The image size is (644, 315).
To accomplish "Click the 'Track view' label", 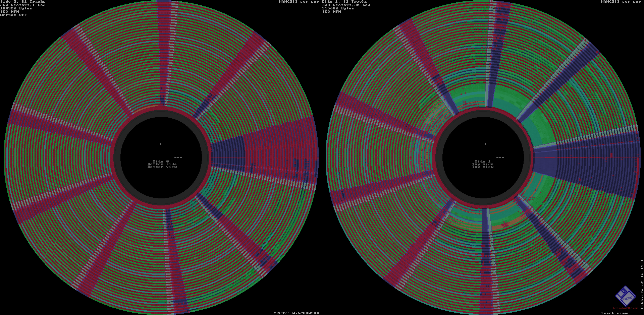I will 614,313.
